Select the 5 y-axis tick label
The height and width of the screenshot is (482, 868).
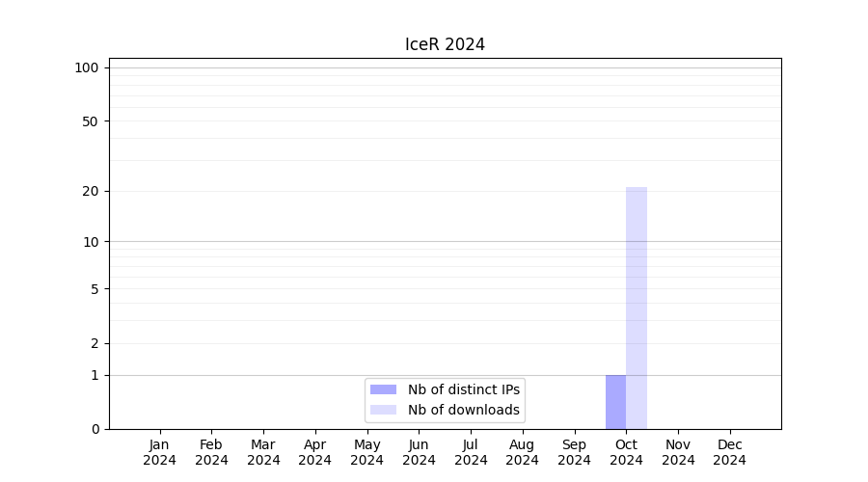tap(95, 289)
